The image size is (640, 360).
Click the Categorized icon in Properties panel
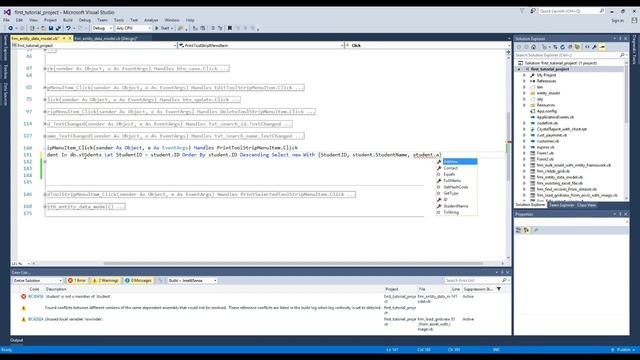[x=518, y=230]
